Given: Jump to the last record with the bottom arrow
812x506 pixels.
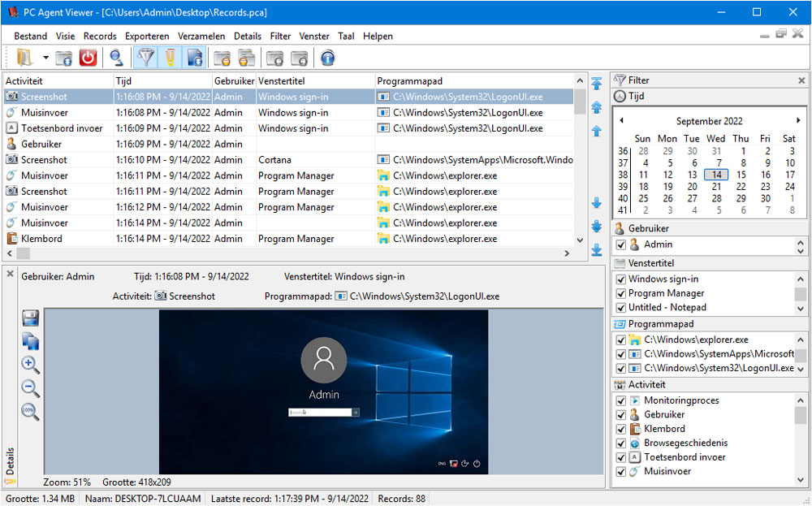Looking at the screenshot, I should (x=597, y=249).
